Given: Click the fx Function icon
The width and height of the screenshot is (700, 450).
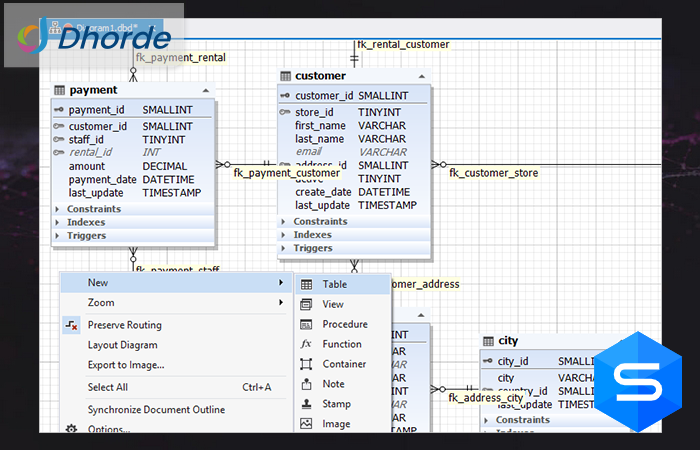Looking at the screenshot, I should pyautogui.click(x=306, y=344).
